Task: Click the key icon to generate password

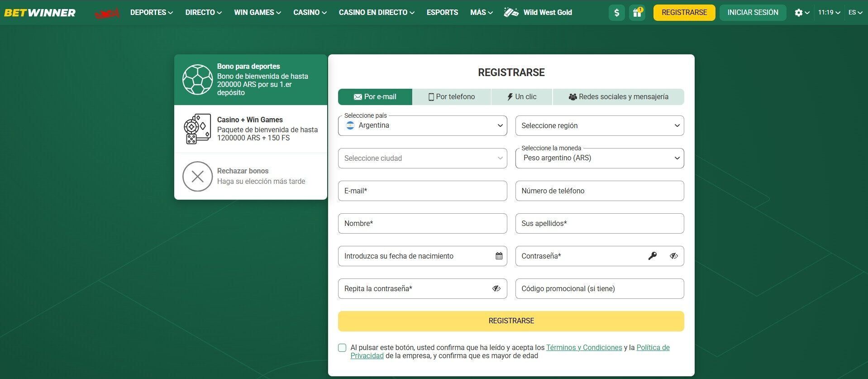Action: point(652,256)
